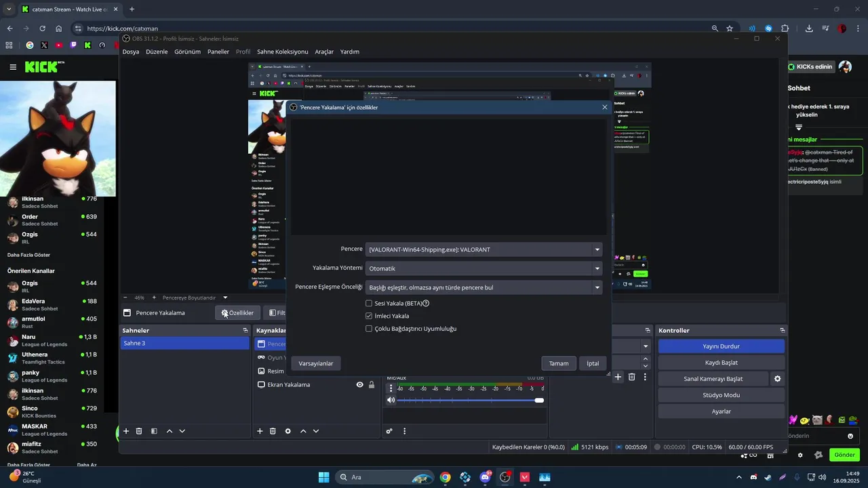Screen dimensions: 868x488
Task: Enable Çoklu Bağdaştırıcı Uyumluluğu checkbox
Action: pyautogui.click(x=369, y=329)
